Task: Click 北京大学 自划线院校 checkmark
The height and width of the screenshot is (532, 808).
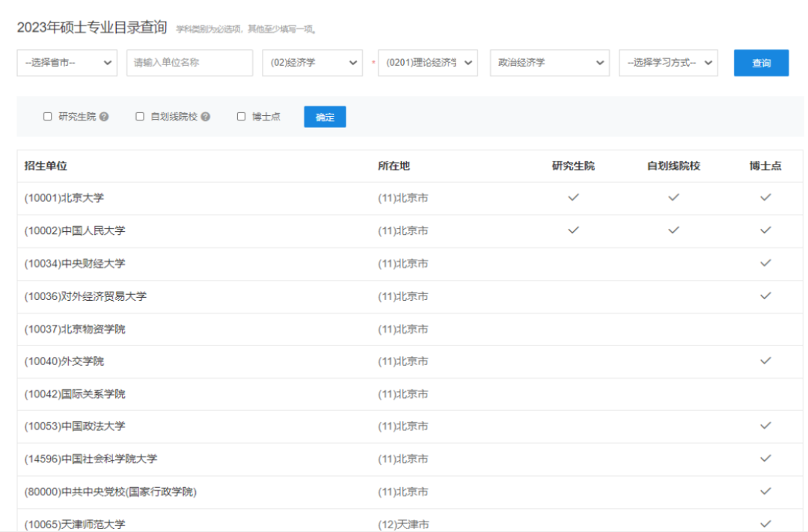Action: (x=673, y=198)
